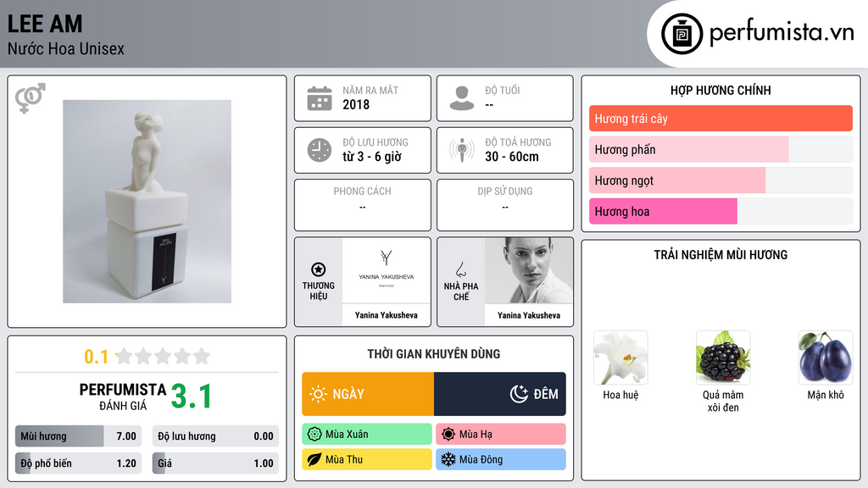The height and width of the screenshot is (488, 868).
Task: Open the Hoa huệ lily note image
Action: tap(620, 358)
